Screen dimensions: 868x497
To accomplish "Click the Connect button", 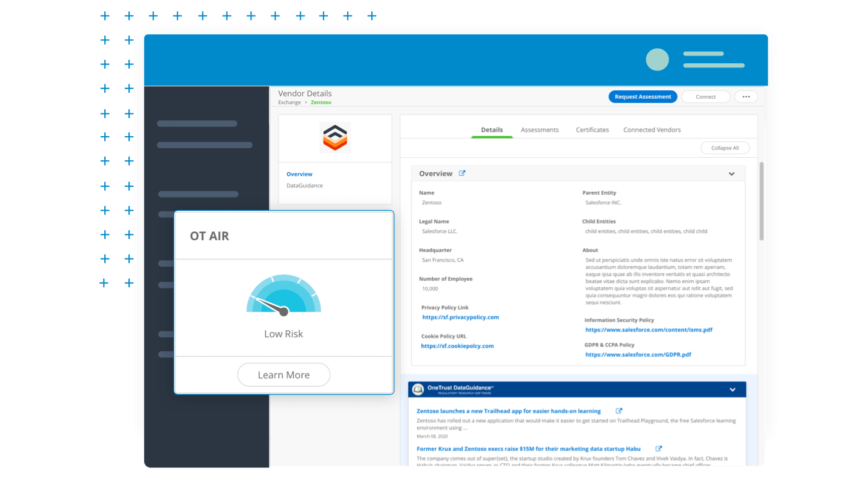I will 706,96.
